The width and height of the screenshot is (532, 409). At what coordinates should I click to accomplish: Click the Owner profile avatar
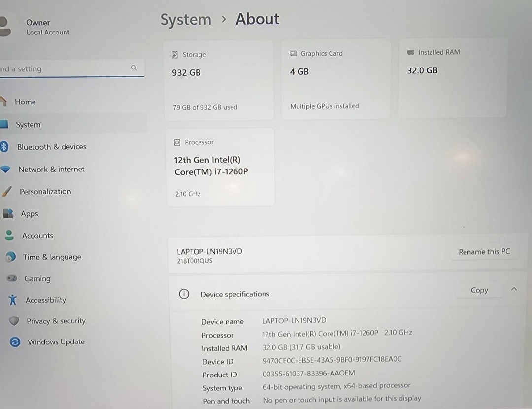click(x=4, y=27)
